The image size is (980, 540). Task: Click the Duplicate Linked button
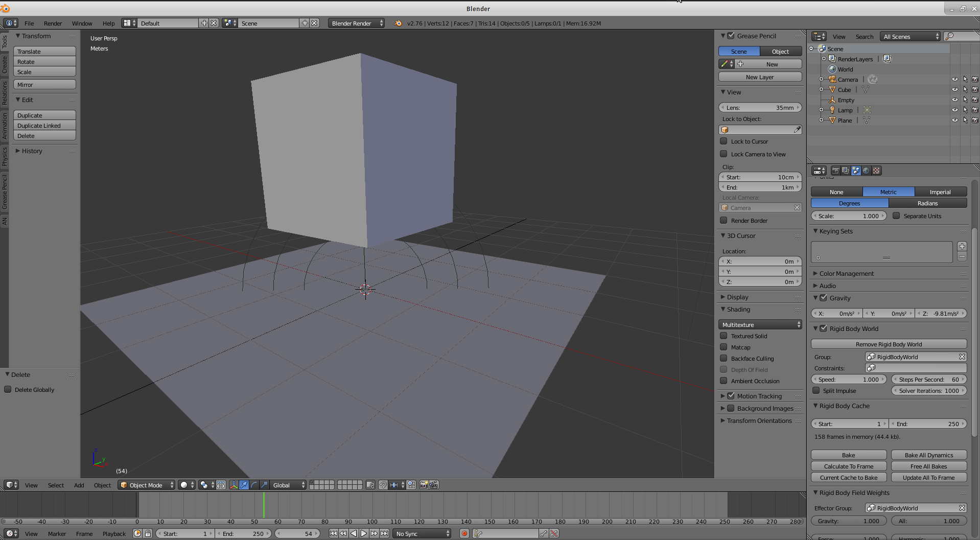click(44, 125)
